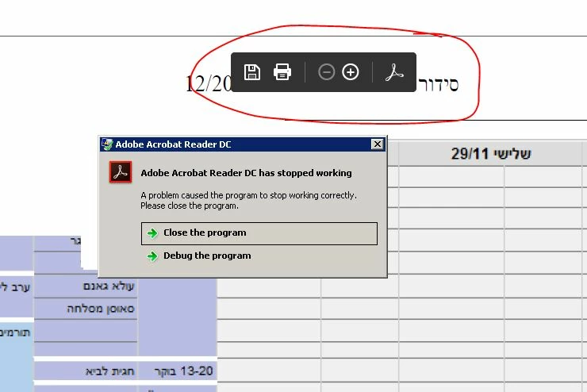587x392 pixels.
Task: Show the Adobe Acrobat toolbar icon
Action: tap(394, 72)
